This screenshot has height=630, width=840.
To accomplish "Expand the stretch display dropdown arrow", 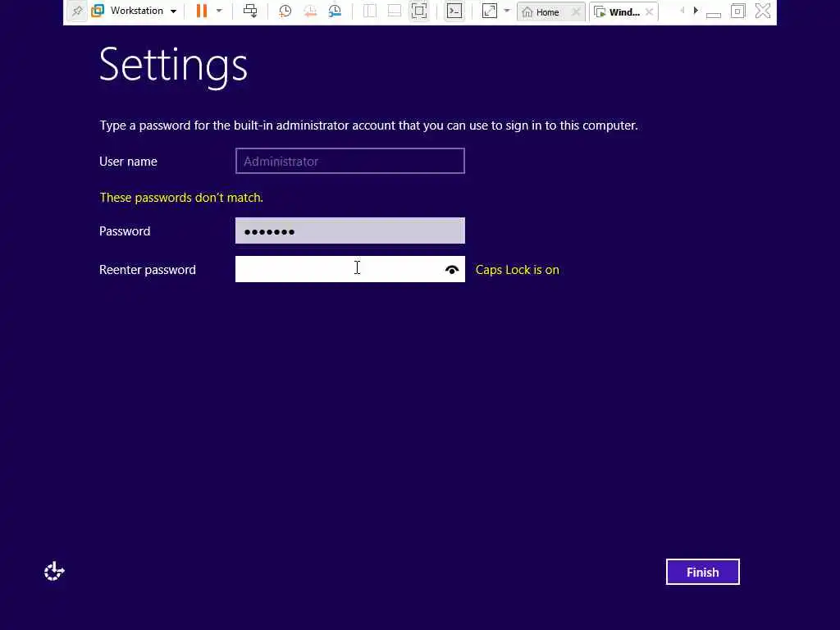I will click(507, 11).
